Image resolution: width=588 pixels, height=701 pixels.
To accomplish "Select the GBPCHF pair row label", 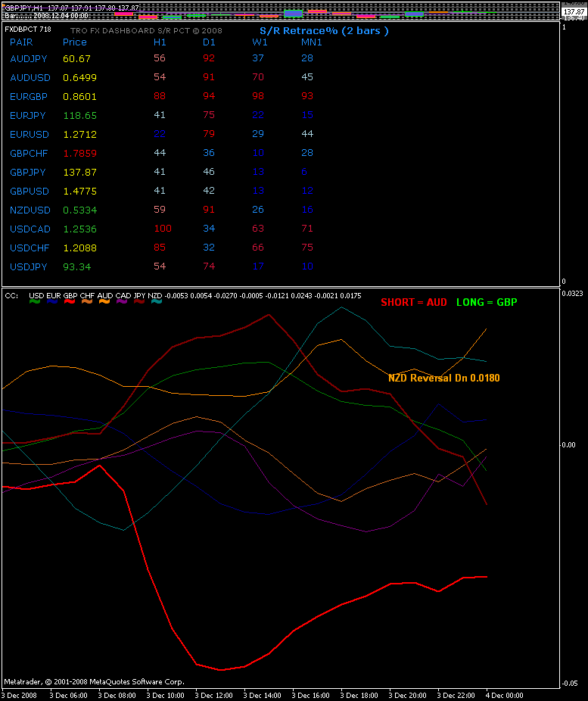I will click(29, 154).
